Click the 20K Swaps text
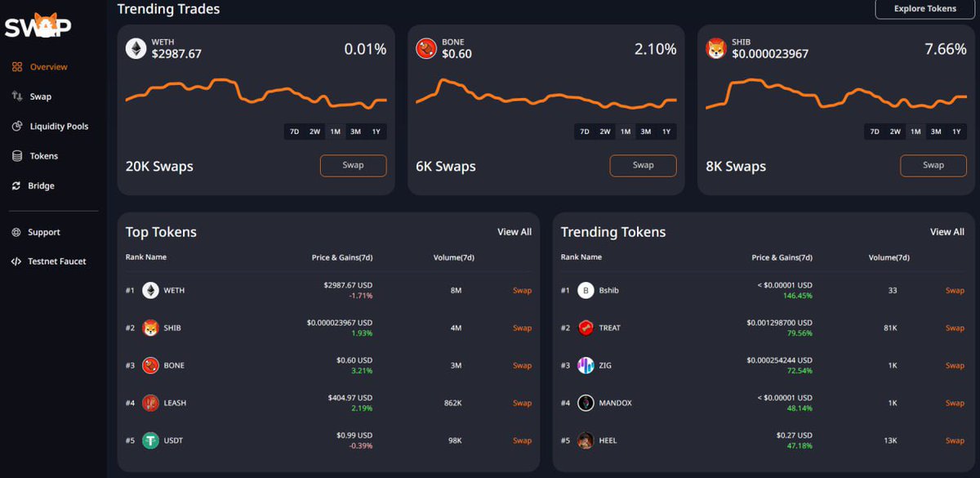Viewport: 980px width, 478px height. 159,166
